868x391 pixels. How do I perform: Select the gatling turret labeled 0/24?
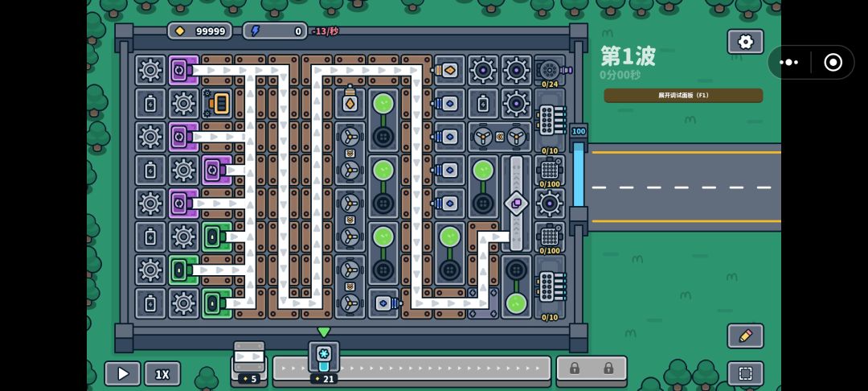tap(550, 71)
